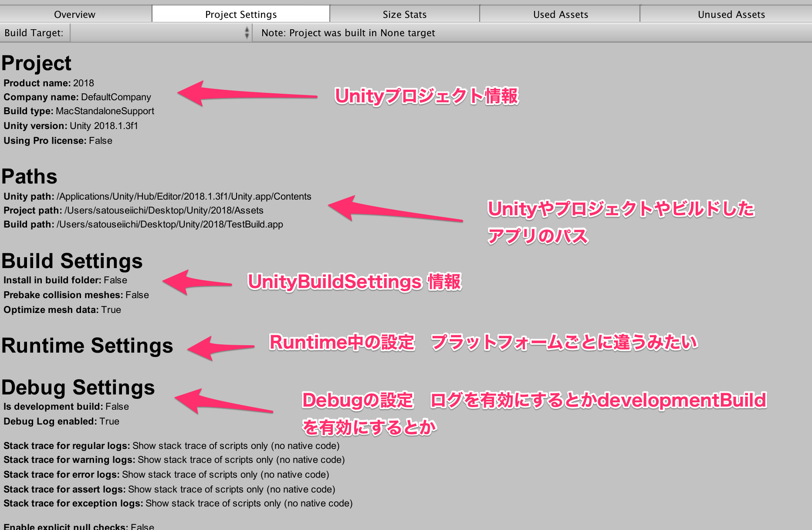812x530 pixels.
Task: Select the 'Stack trace for regular logs' line
Action: [x=172, y=445]
